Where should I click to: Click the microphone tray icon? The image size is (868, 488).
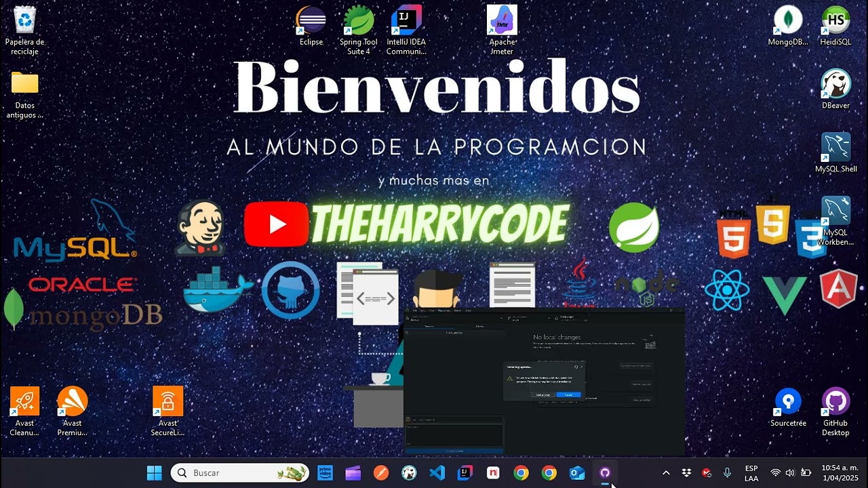coord(727,472)
